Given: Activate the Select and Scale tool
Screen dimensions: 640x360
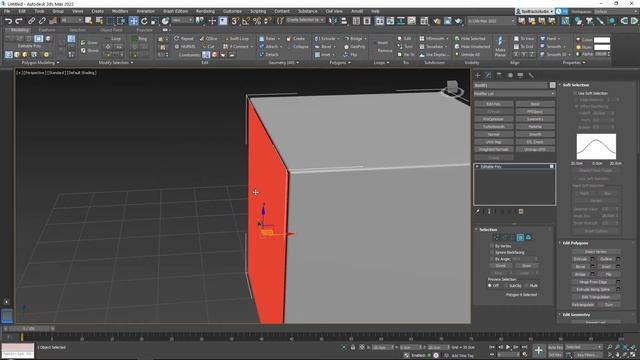Looking at the screenshot, I should pos(155,21).
